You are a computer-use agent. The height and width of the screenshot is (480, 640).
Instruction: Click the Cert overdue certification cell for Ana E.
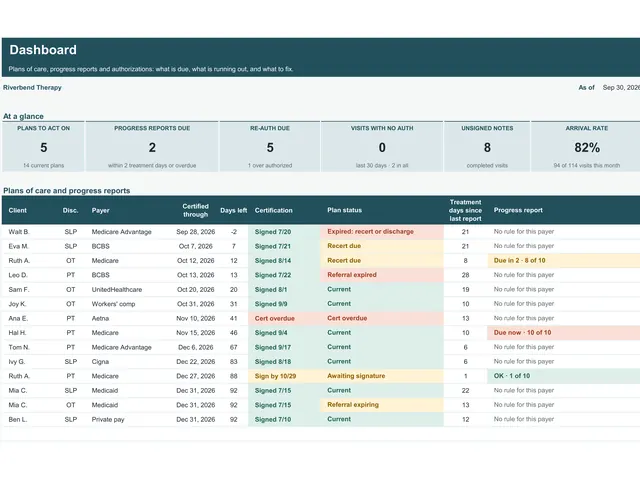coord(284,318)
